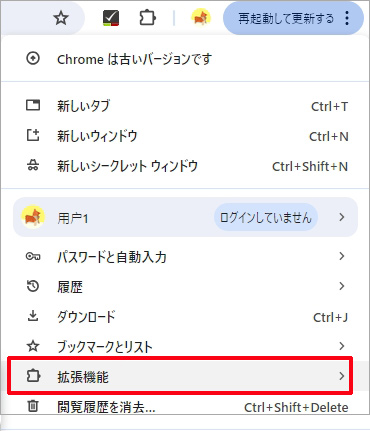Click the new tab icon
Image resolution: width=370 pixels, height=431 pixels.
click(x=33, y=106)
